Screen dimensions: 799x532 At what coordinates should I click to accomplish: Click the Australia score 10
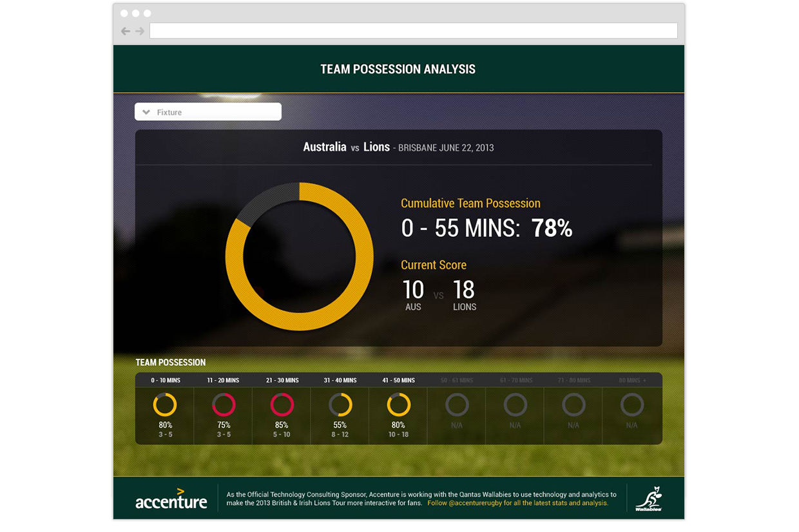pyautogui.click(x=413, y=290)
